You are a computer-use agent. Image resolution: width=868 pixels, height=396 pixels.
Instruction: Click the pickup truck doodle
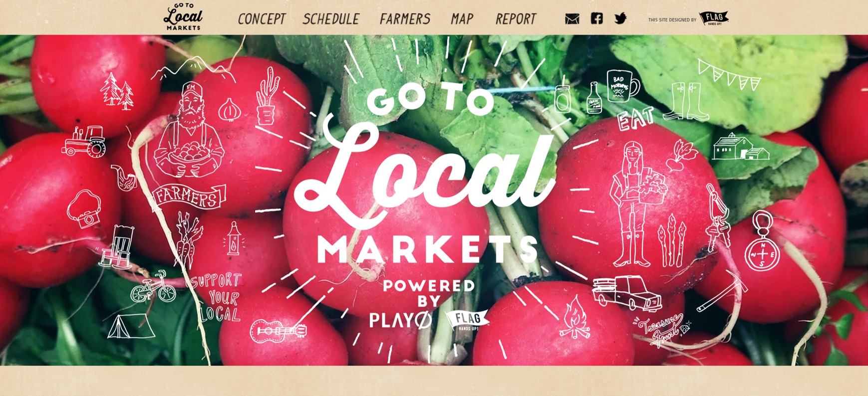tap(627, 293)
